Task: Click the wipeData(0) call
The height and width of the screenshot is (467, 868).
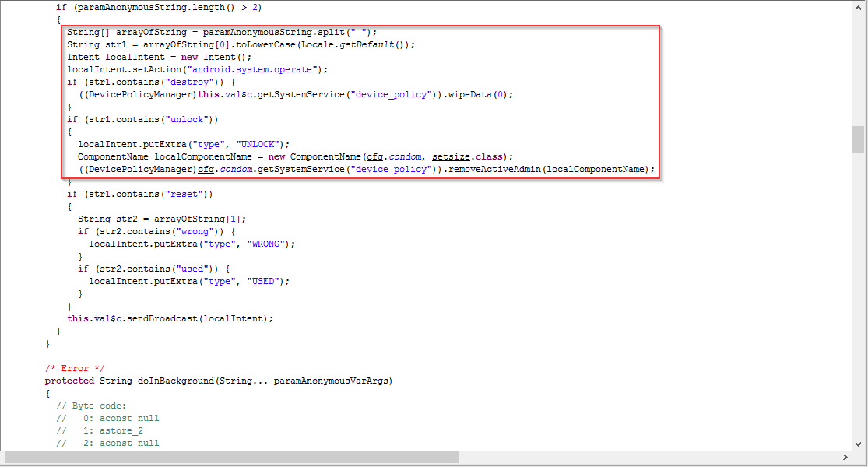Action: tap(480, 95)
